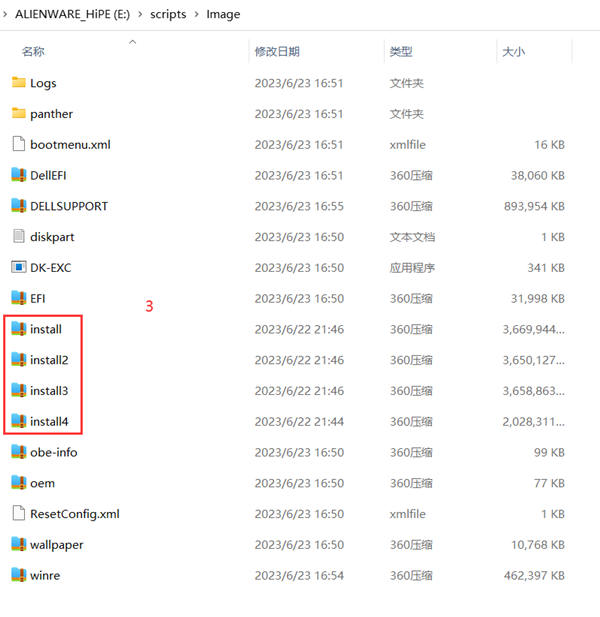The width and height of the screenshot is (600, 617).
Task: Select the DELLSUPPORT archive icon
Action: [x=18, y=206]
